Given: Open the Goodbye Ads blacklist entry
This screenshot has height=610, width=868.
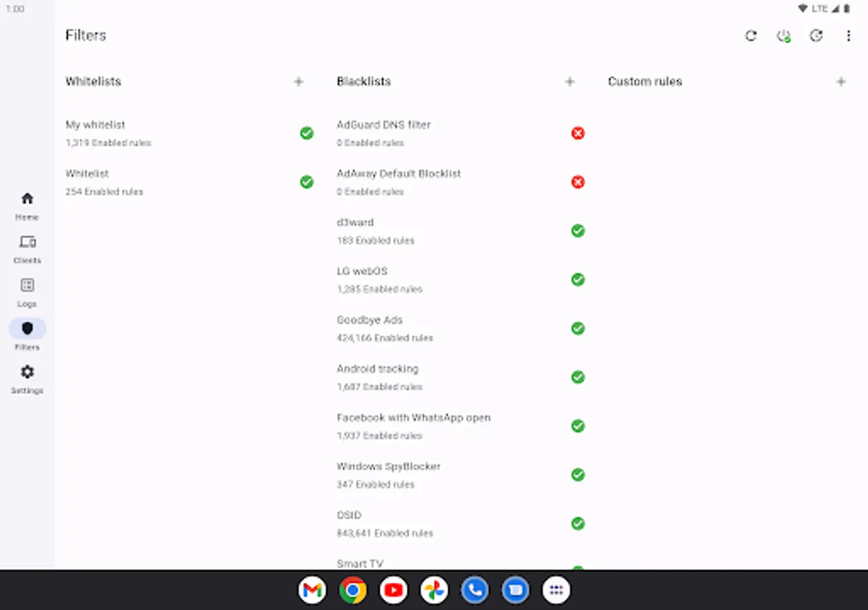Looking at the screenshot, I should point(461,329).
